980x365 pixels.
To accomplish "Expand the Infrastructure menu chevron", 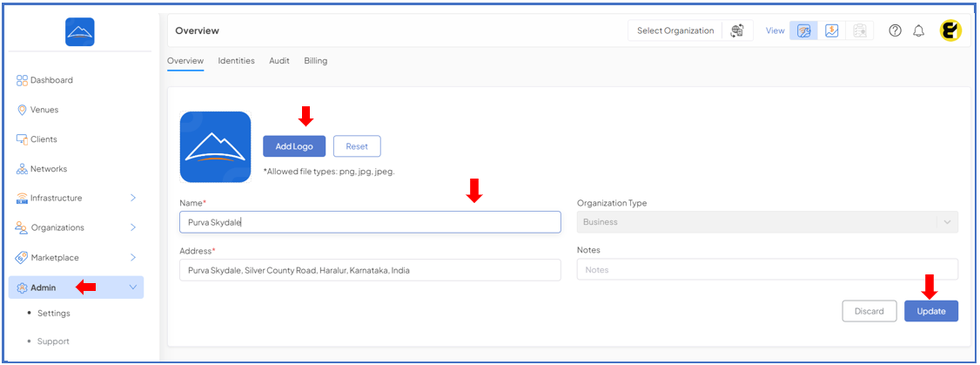I will tap(133, 198).
